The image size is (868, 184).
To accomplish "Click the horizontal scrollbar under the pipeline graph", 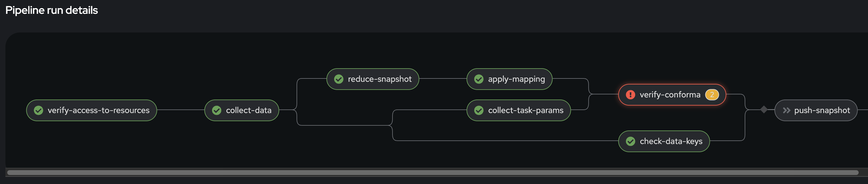I will click(x=433, y=173).
